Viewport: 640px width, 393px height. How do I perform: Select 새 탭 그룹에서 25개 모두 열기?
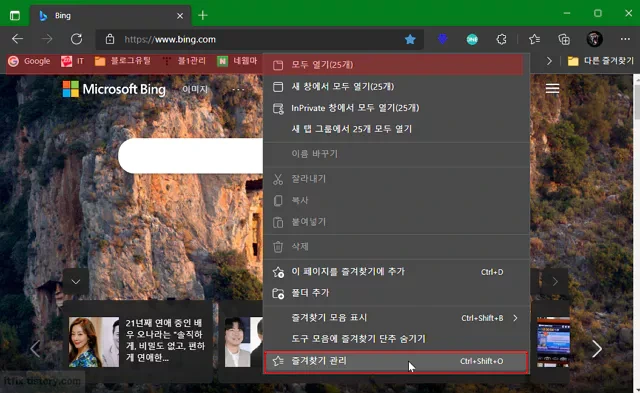pyautogui.click(x=397, y=129)
